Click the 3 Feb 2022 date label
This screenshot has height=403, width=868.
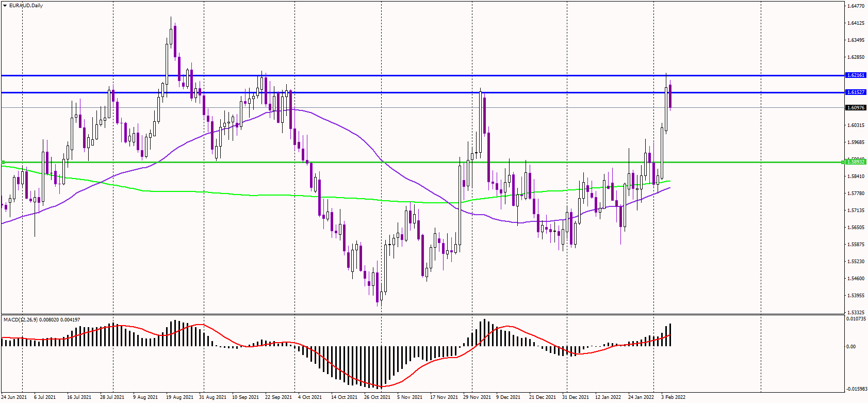674,397
